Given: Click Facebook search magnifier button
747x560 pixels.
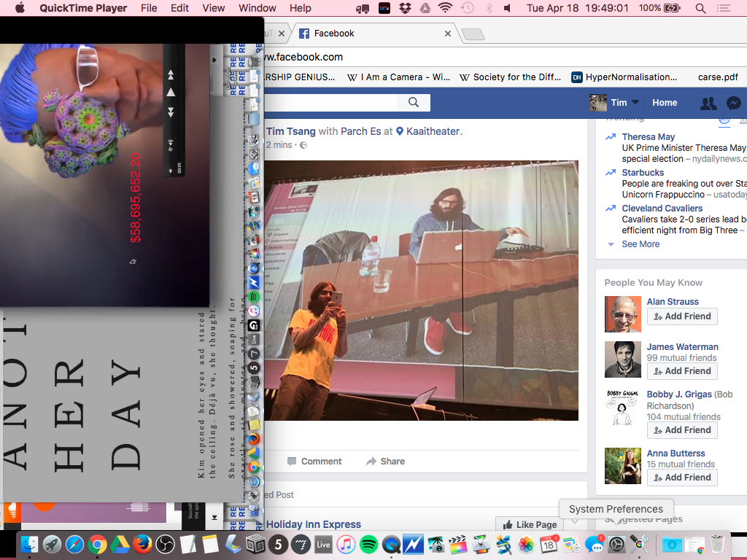Looking at the screenshot, I should tap(414, 102).
